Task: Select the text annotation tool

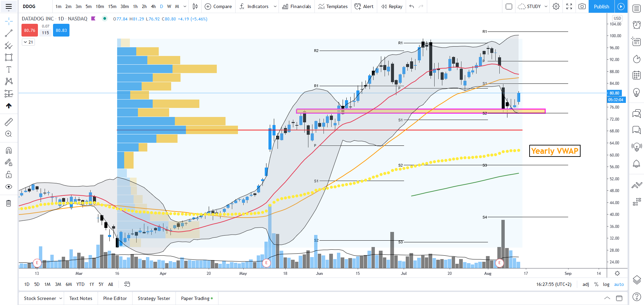Action: click(x=9, y=69)
